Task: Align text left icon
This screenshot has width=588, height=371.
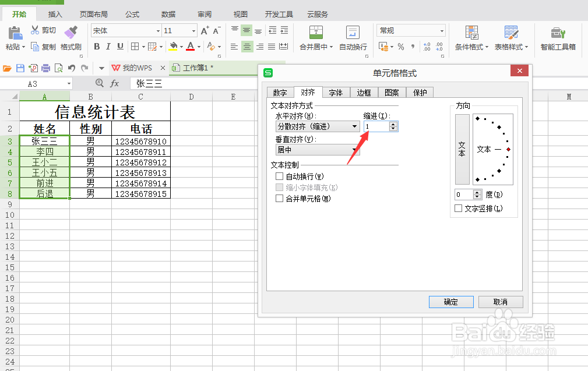Action: point(234,47)
